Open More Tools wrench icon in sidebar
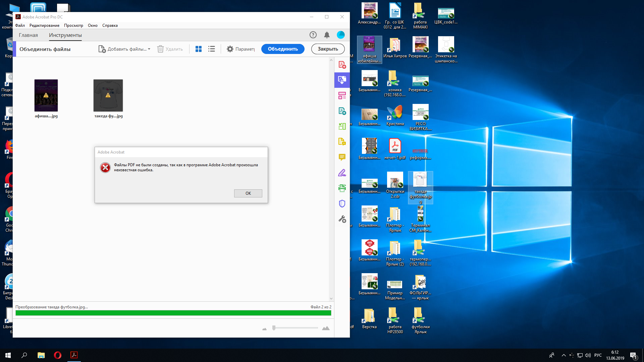Viewport: 644px width, 362px height. 342,219
